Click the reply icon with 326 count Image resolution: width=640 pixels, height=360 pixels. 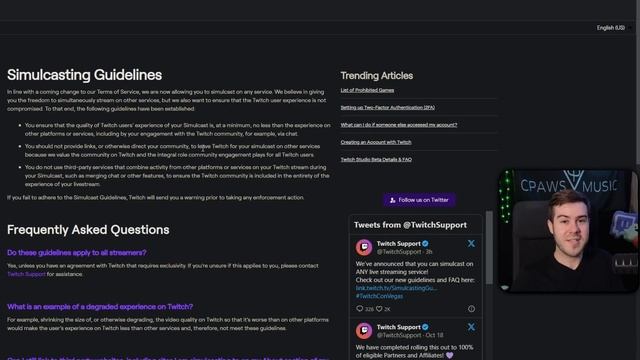360,309
